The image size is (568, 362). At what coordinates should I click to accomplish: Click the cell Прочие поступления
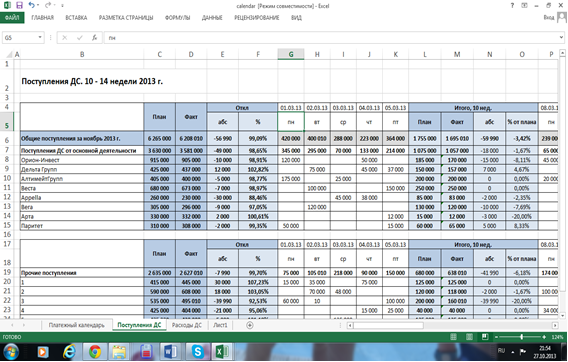pos(82,272)
